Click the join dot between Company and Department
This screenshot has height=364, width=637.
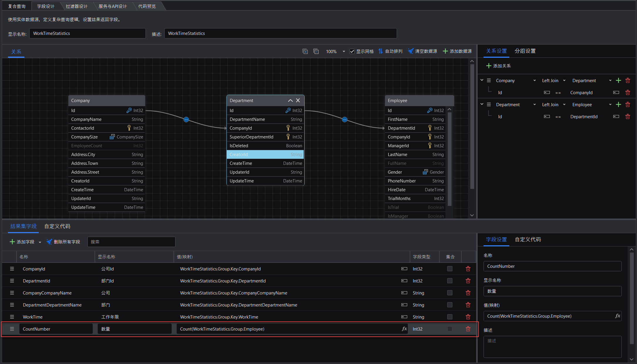pyautogui.click(x=186, y=119)
